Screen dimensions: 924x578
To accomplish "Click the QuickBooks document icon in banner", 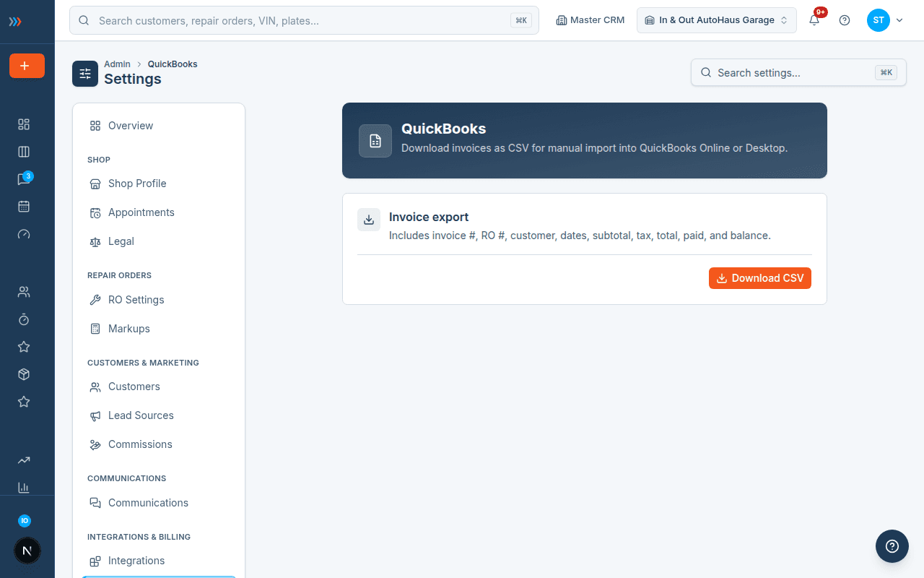I will [375, 141].
